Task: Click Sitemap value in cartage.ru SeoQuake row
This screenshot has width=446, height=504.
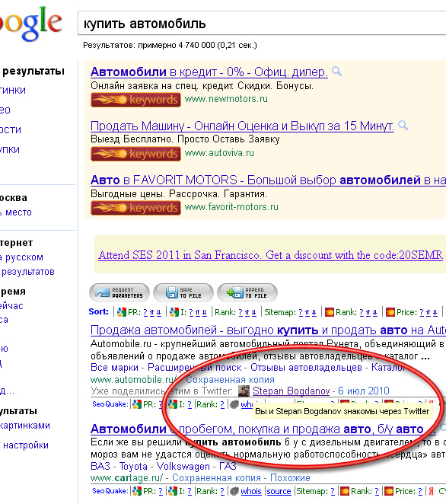Action: click(333, 491)
